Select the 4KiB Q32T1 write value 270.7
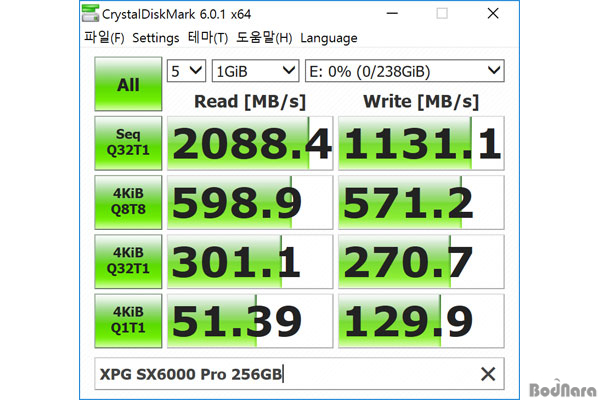 (421, 262)
